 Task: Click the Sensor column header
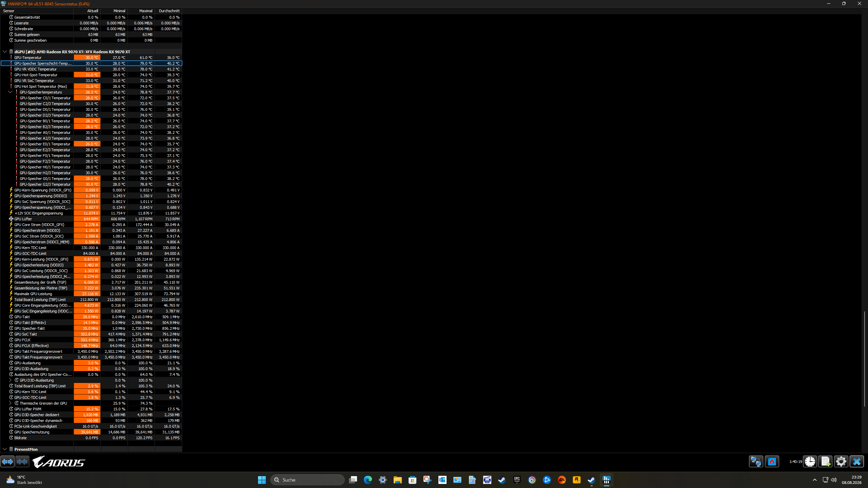pyautogui.click(x=37, y=11)
